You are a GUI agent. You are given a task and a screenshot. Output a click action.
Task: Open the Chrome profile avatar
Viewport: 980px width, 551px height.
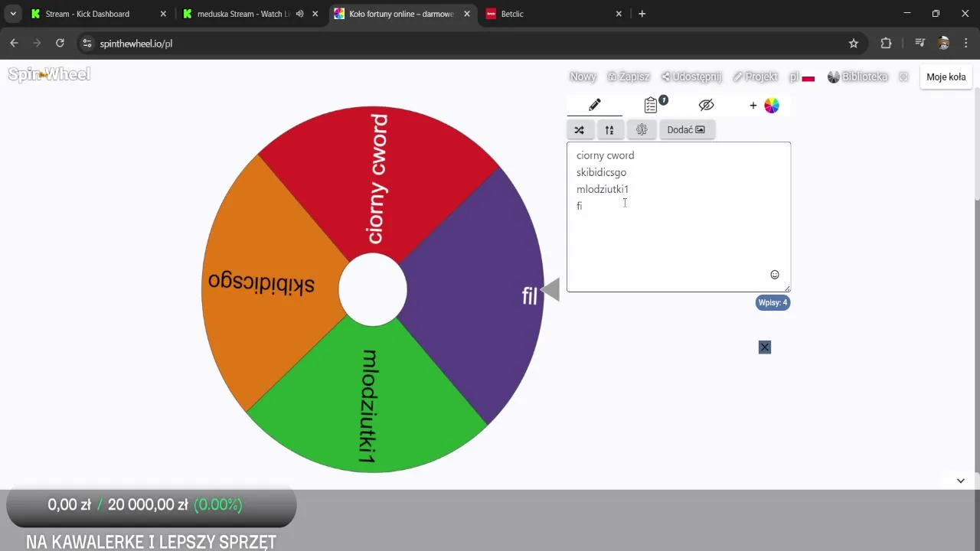[943, 44]
